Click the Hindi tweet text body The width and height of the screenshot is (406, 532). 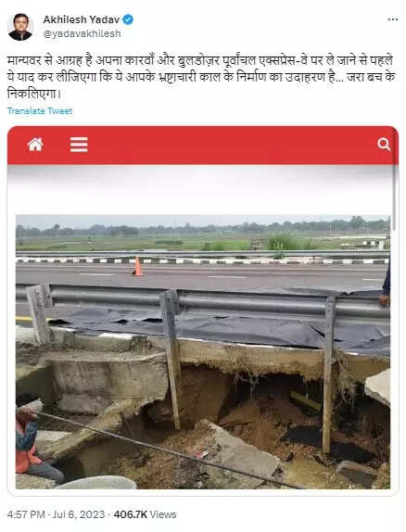[201, 77]
